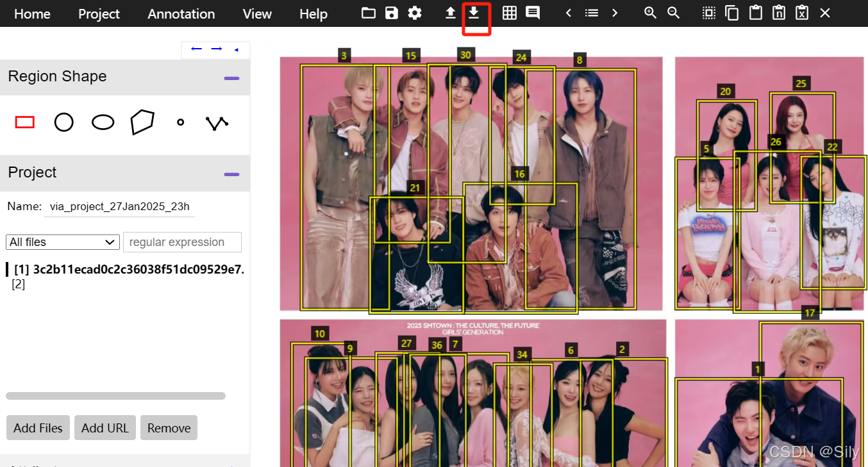Screen dimensions: 868x467
Task: Go to the previous image with the left chevron
Action: coord(569,13)
